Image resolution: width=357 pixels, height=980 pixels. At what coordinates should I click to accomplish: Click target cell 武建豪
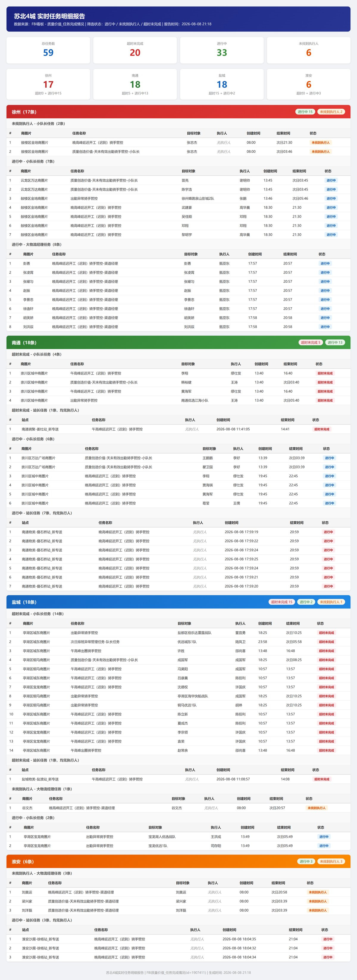[x=187, y=208]
